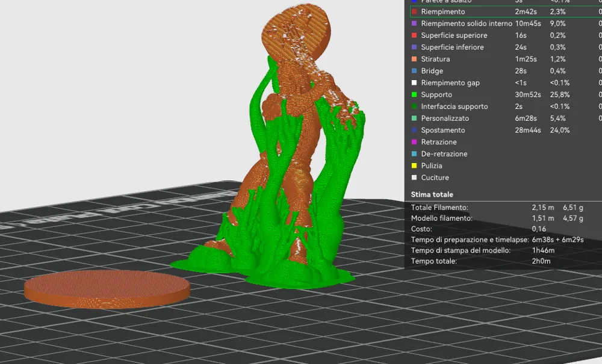Click the Cuciture white swatch

point(414,177)
